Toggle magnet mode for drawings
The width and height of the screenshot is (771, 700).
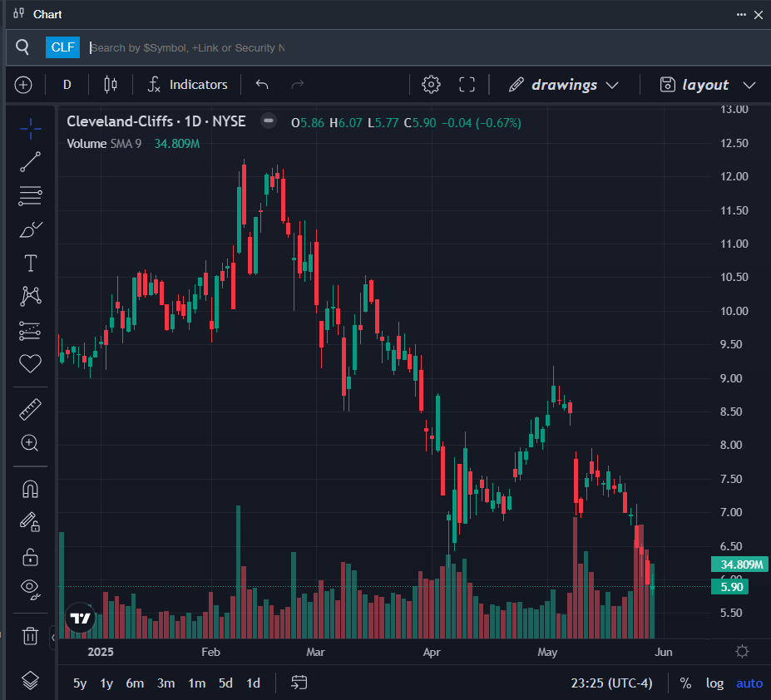coord(31,489)
